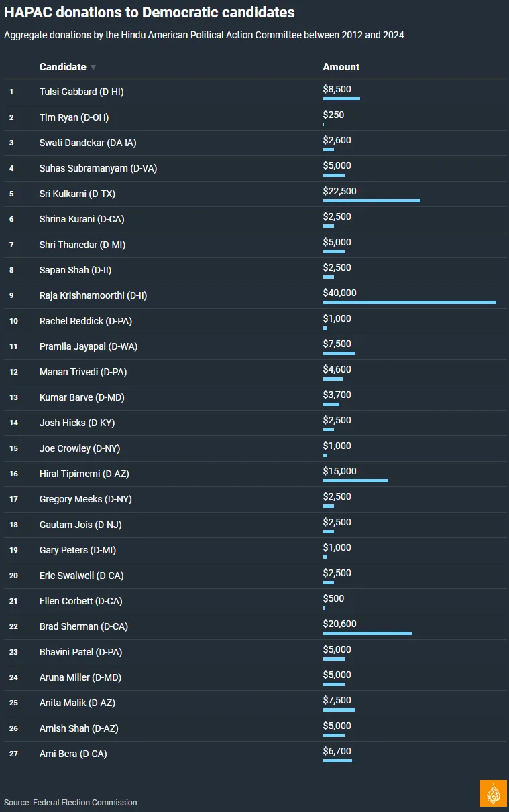Click the Brad Sherman $20,600 bar
The image size is (509, 812).
(367, 634)
